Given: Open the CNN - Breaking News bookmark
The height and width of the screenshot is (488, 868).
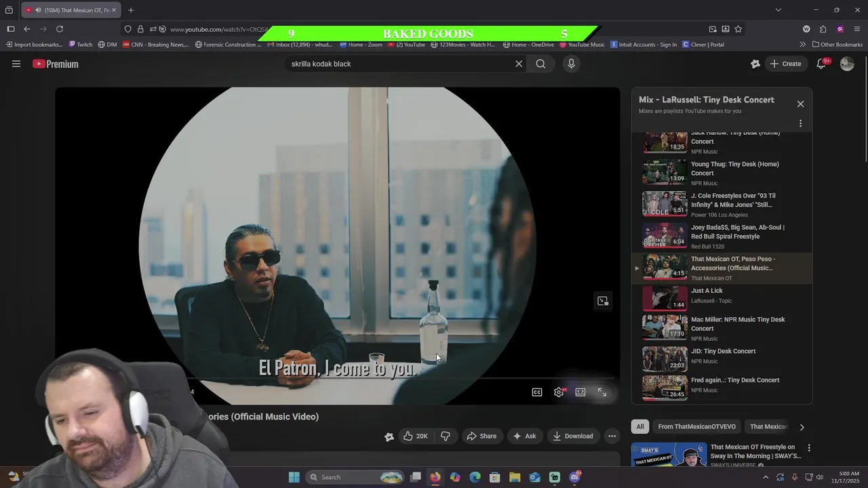Looking at the screenshot, I should 156,45.
